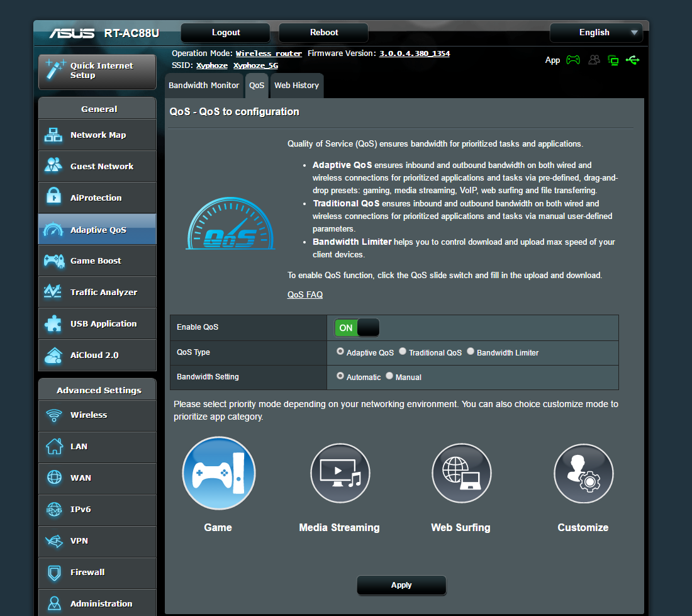Select Bandwidth Limiter radio button
692x616 pixels.
(x=471, y=351)
